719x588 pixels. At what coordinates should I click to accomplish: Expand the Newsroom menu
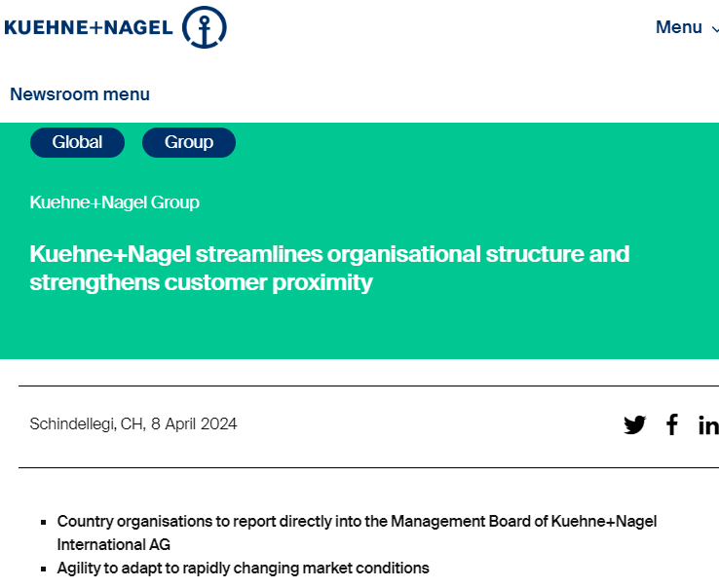point(80,94)
